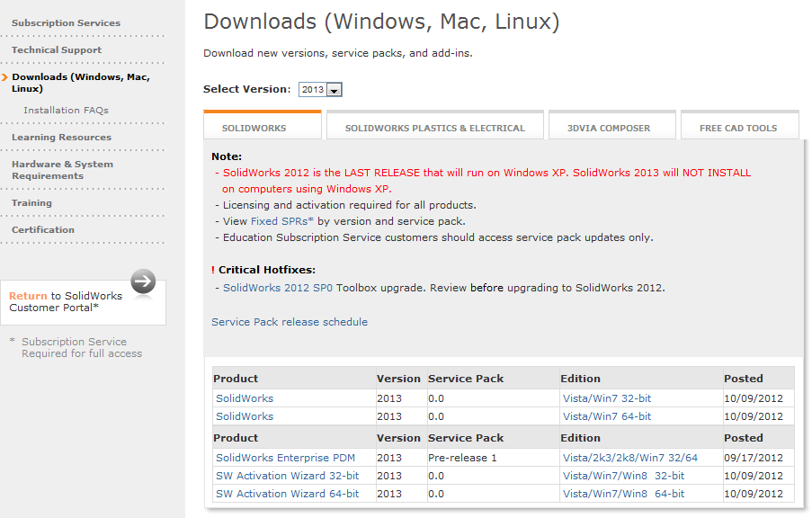Screen dimensions: 812x518
Task: Click Return to SolidWorks Customer Portal link
Action: click(x=66, y=301)
